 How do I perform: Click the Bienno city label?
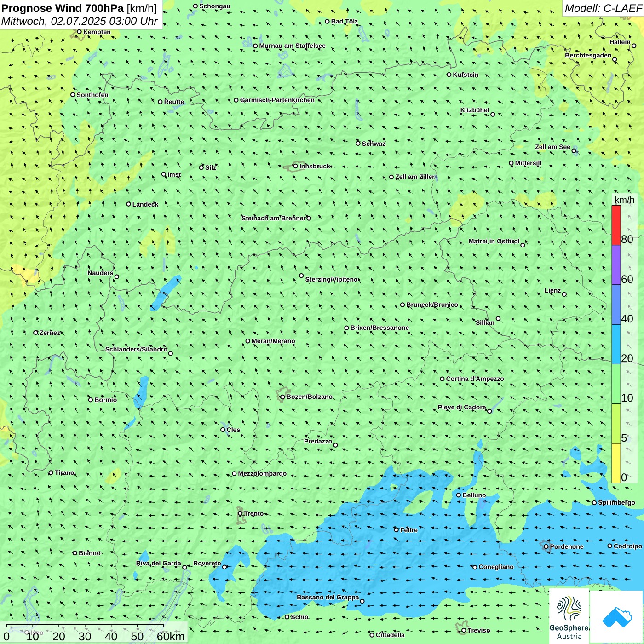click(89, 553)
